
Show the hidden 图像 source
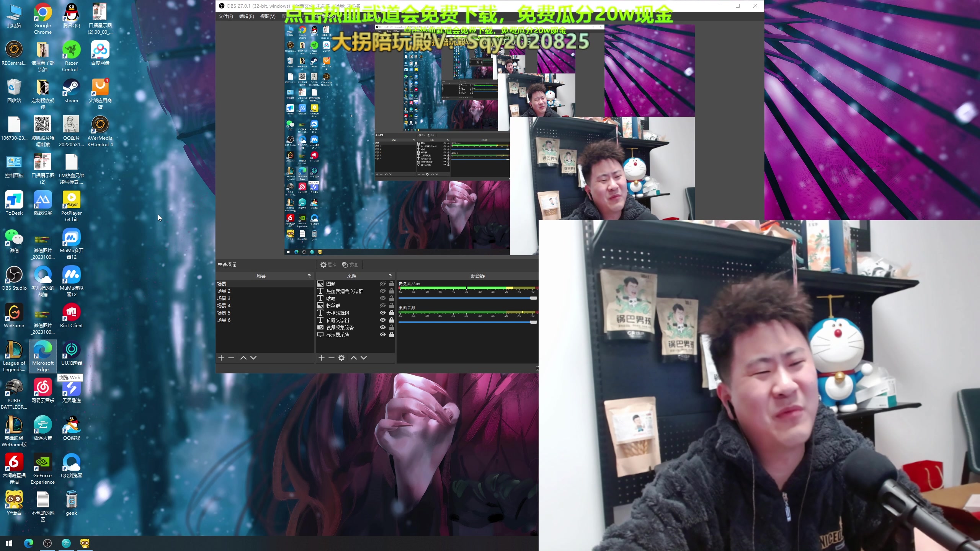coord(382,284)
